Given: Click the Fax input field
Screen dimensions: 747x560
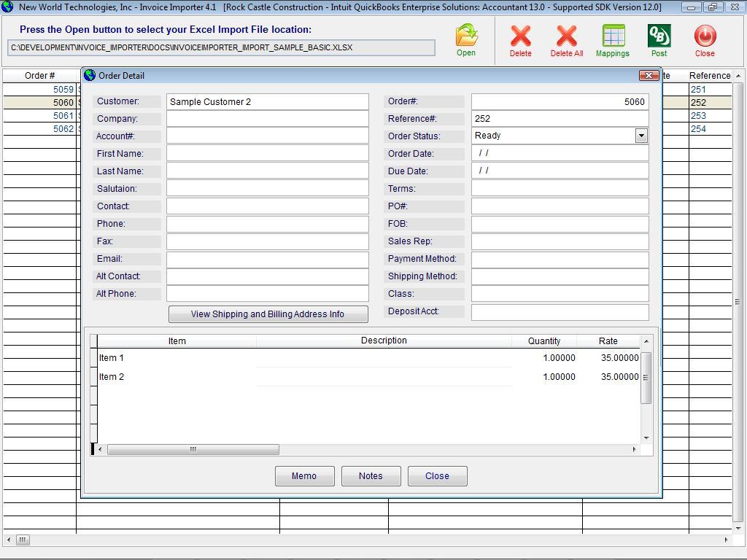Looking at the screenshot, I should click(x=267, y=241).
